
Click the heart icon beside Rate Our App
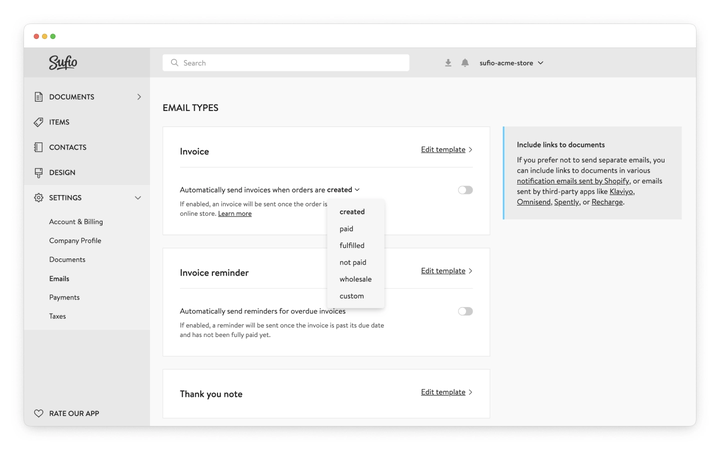click(x=39, y=413)
